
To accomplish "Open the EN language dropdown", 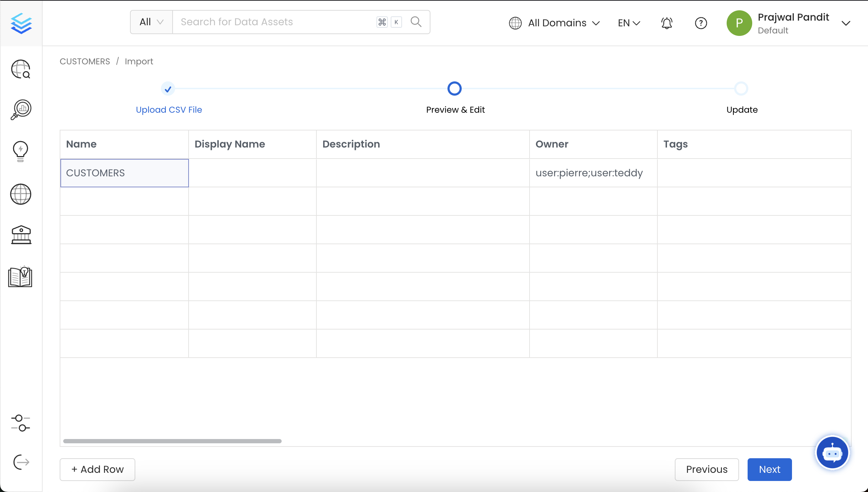I will [629, 23].
